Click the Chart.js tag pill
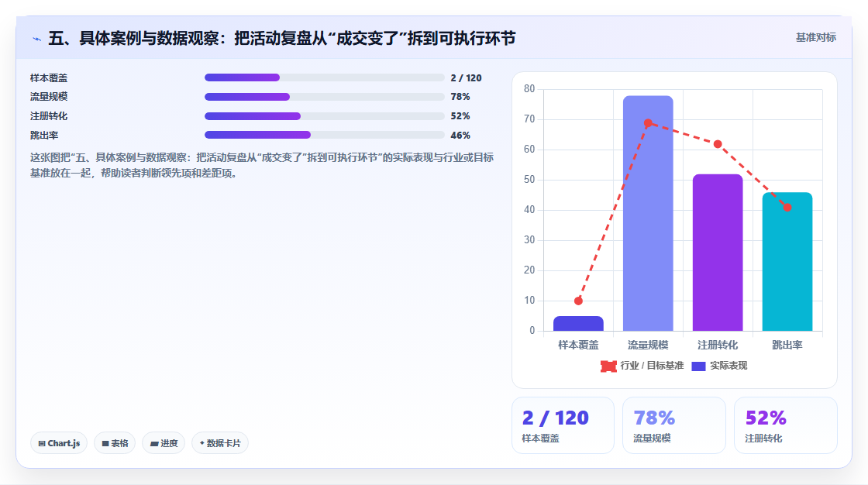The height and width of the screenshot is (485, 868). coord(59,443)
